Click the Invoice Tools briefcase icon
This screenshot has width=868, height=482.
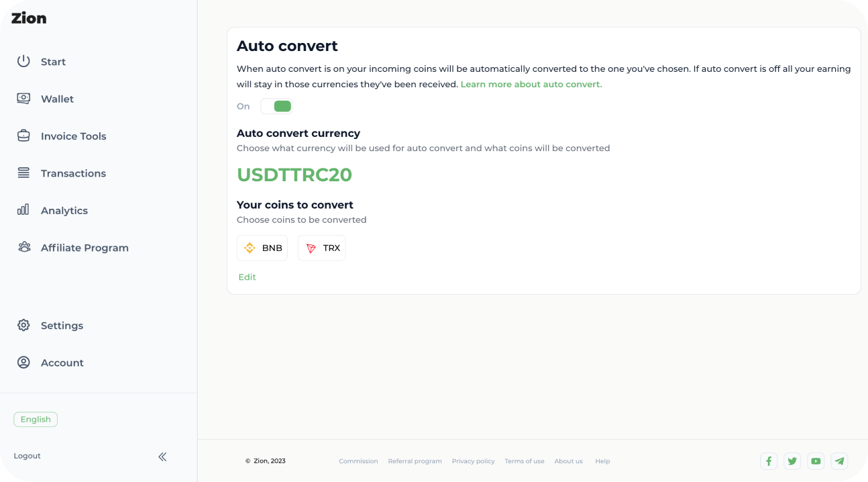23,136
